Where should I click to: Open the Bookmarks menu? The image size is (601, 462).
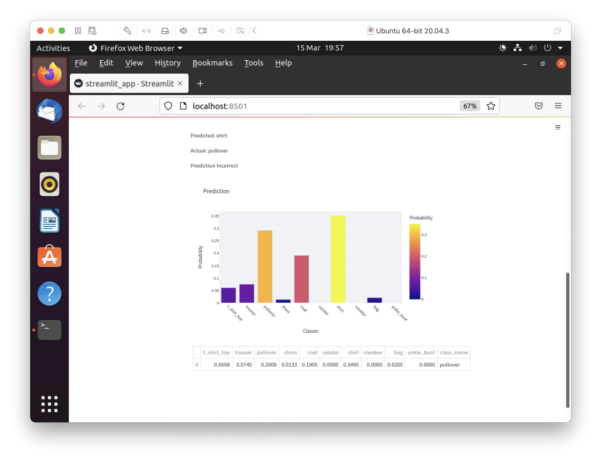tap(212, 63)
